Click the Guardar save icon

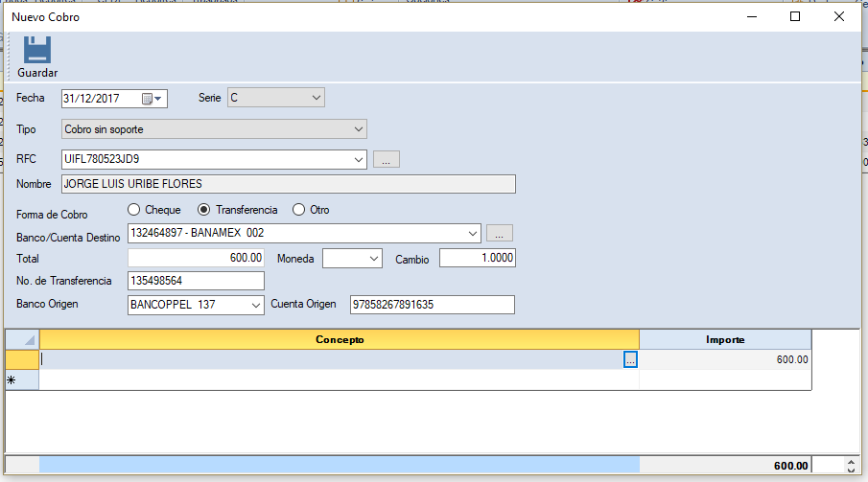pyautogui.click(x=36, y=51)
